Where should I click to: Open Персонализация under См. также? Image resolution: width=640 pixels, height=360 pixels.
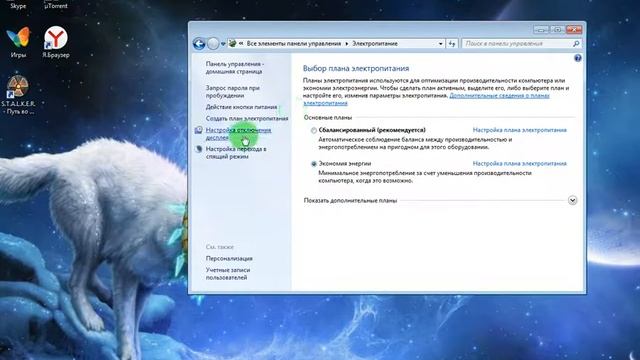[229, 258]
